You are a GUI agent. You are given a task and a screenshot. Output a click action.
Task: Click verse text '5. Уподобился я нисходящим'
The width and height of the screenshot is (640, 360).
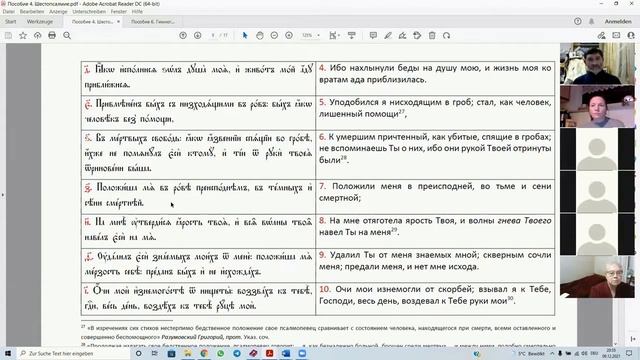tap(435, 108)
